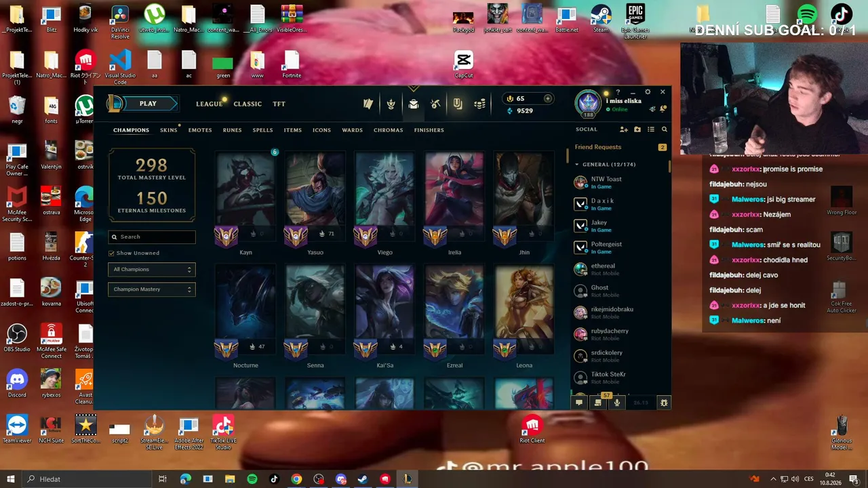Open the Loot crafting hammer icon
The height and width of the screenshot is (488, 868).
pyautogui.click(x=435, y=104)
